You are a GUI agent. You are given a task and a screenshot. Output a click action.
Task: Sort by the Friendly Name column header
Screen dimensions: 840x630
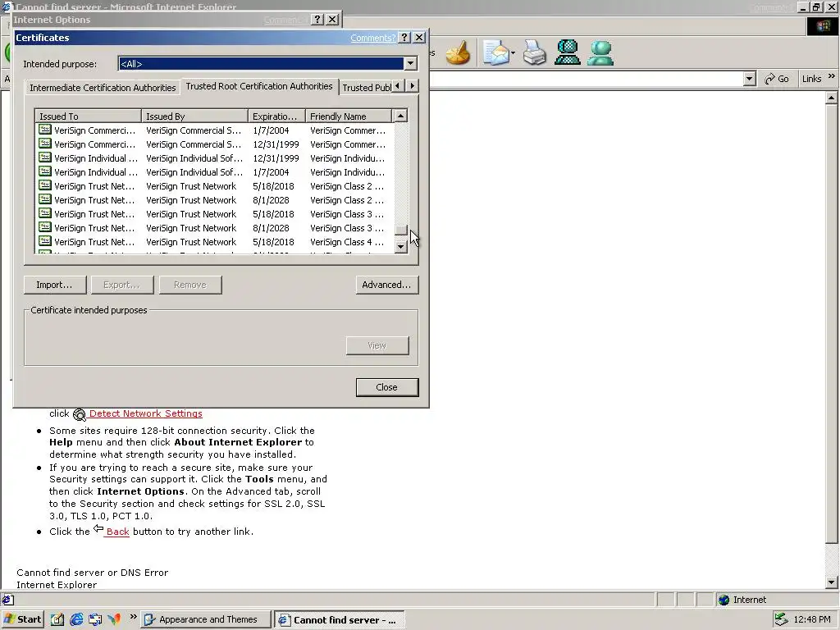[x=349, y=116]
